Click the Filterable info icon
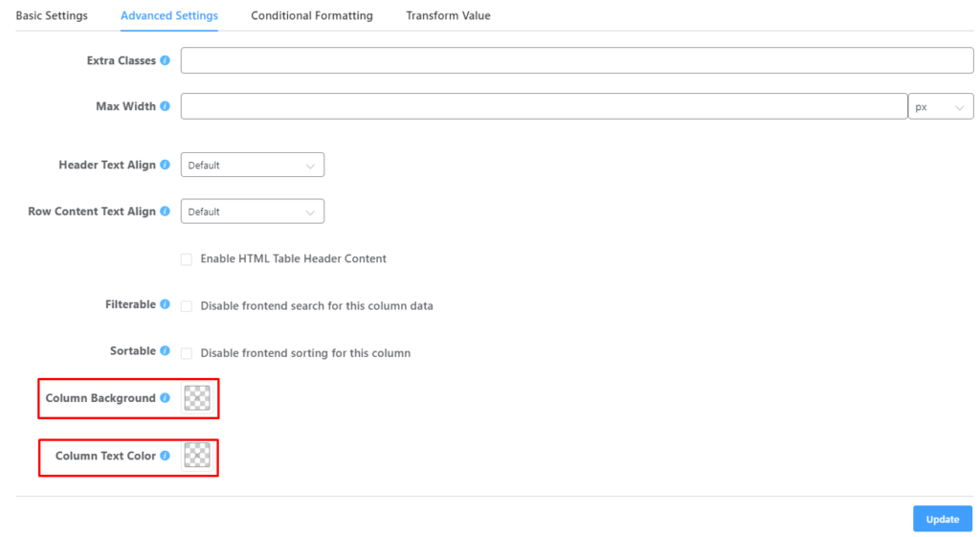The width and height of the screenshot is (980, 537). [x=165, y=304]
